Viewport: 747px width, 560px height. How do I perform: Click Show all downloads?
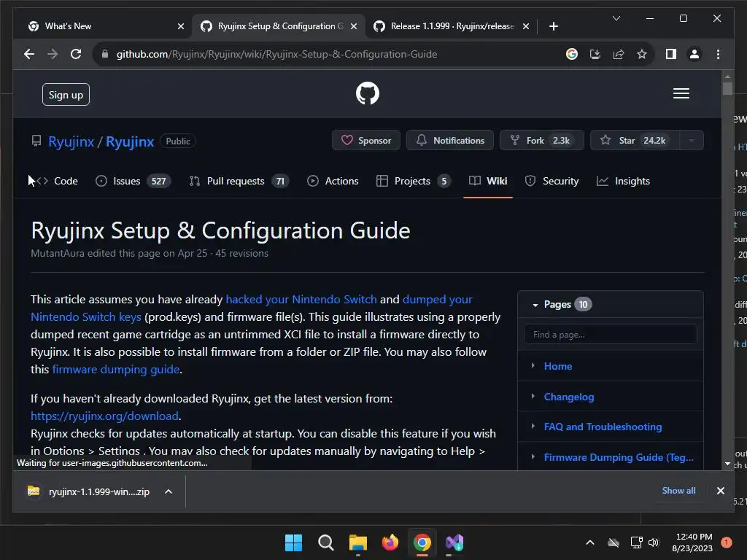678,491
